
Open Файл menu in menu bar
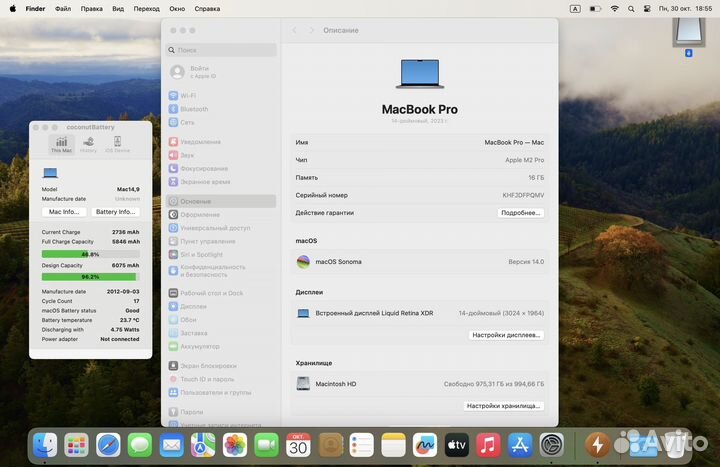(x=63, y=9)
